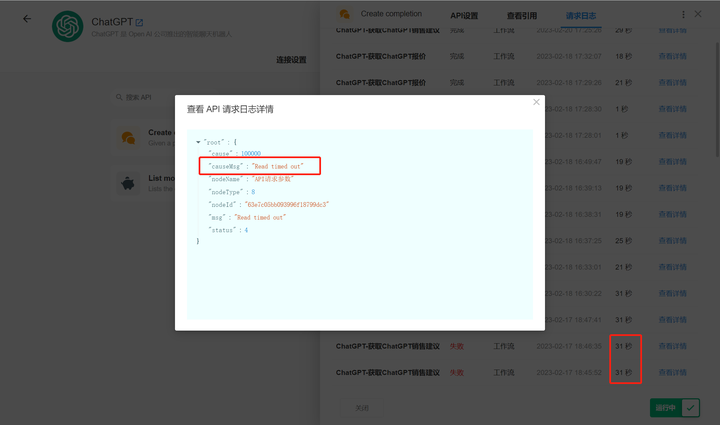This screenshot has width=720, height=425.
Task: Click the timestamp 2023-02-18 17:29:26
Action: [x=568, y=83]
